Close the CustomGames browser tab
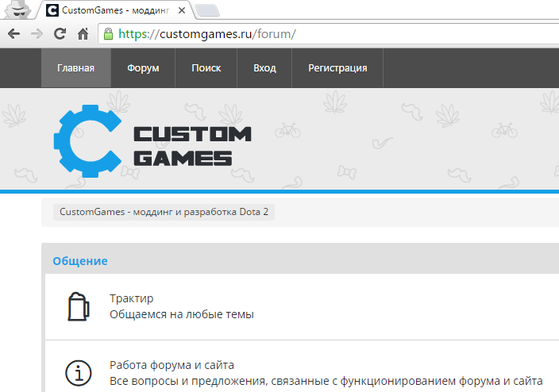This screenshot has height=392, width=559. [181, 11]
